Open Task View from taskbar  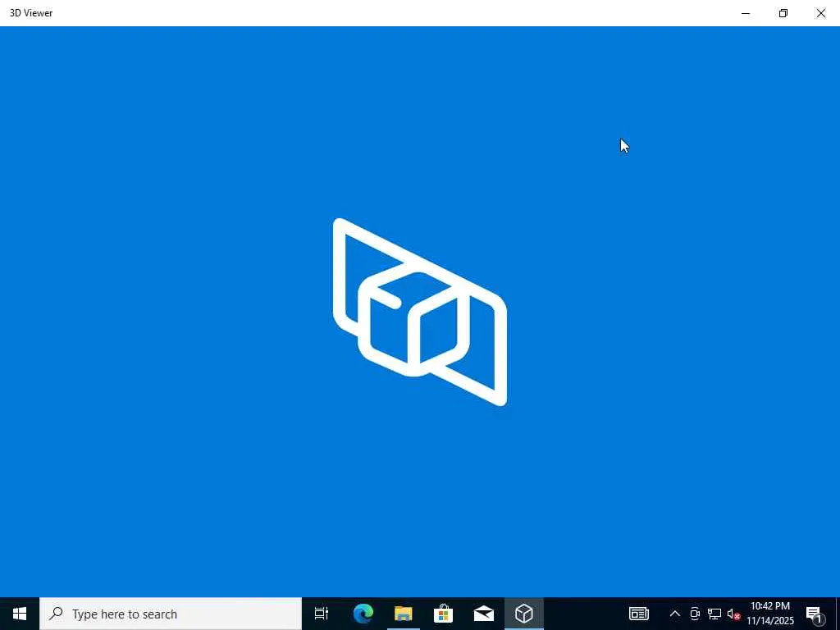click(322, 614)
